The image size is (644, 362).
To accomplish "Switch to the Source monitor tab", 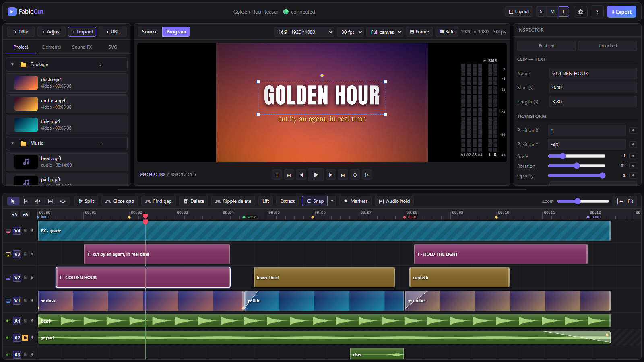I will click(150, 32).
